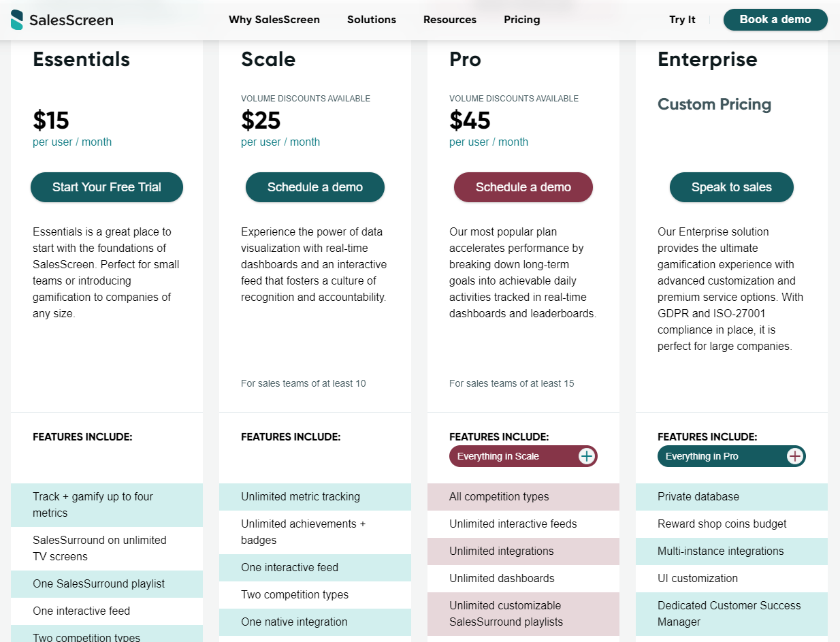
Task: Schedule a demo for the Pro plan
Action: (523, 187)
